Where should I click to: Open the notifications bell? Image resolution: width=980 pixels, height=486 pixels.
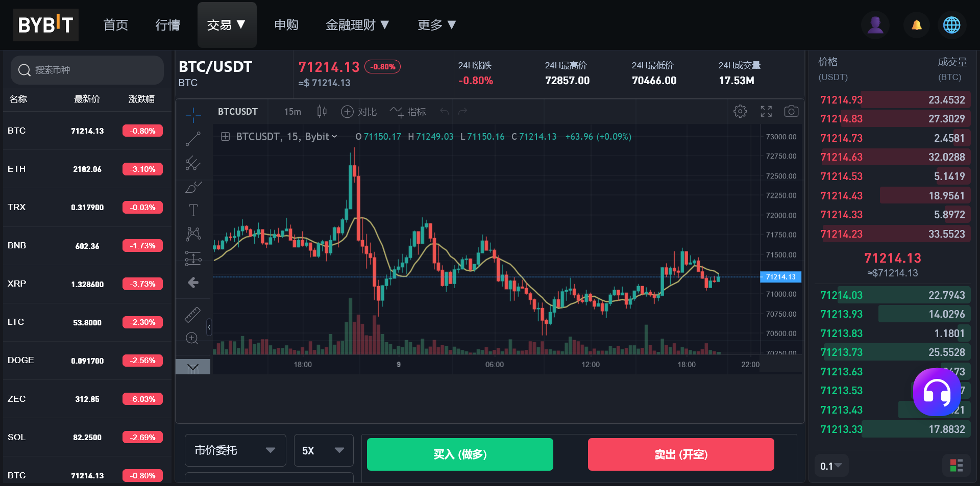click(917, 24)
